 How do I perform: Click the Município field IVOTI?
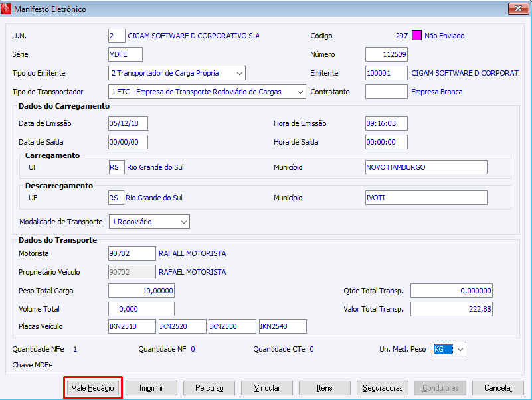(x=426, y=198)
